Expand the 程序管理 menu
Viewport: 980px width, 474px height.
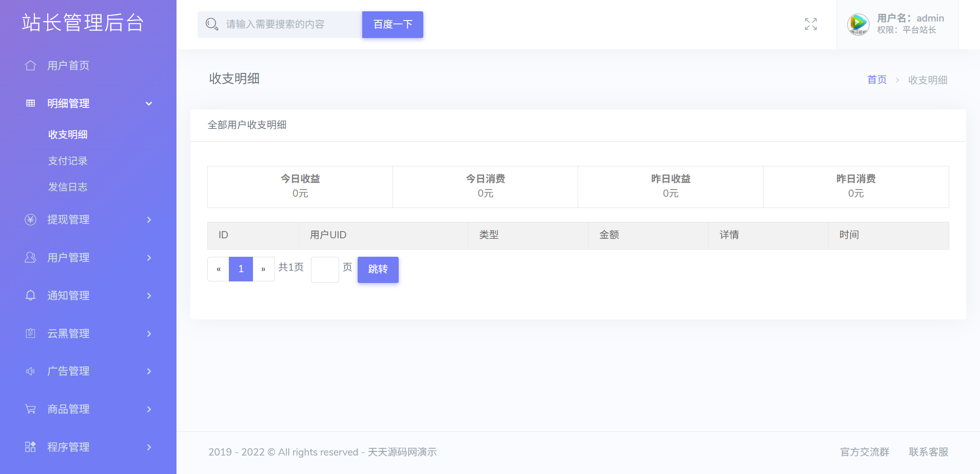[x=148, y=447]
